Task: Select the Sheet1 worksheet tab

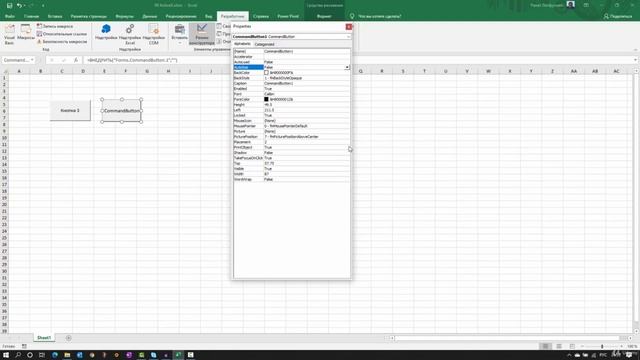Action: pyautogui.click(x=44, y=338)
